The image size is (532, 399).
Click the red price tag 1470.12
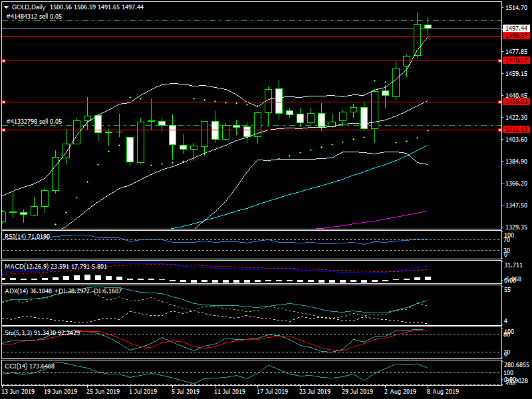[517, 61]
